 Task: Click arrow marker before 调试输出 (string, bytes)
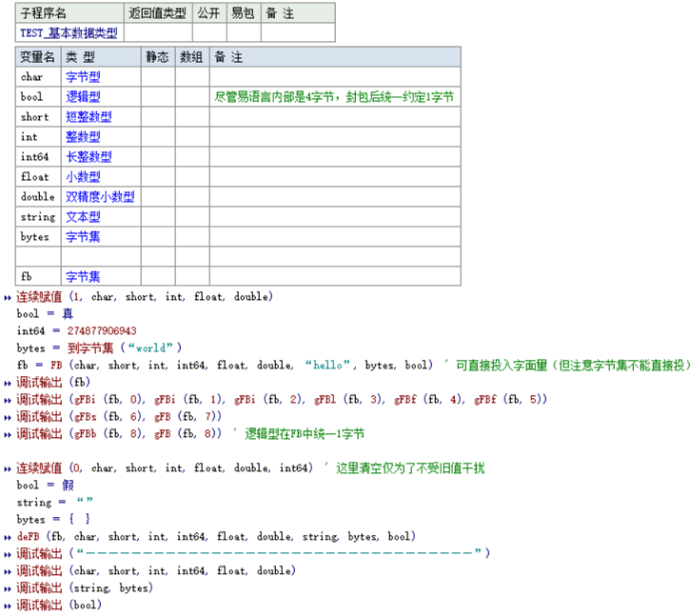[x=8, y=588]
